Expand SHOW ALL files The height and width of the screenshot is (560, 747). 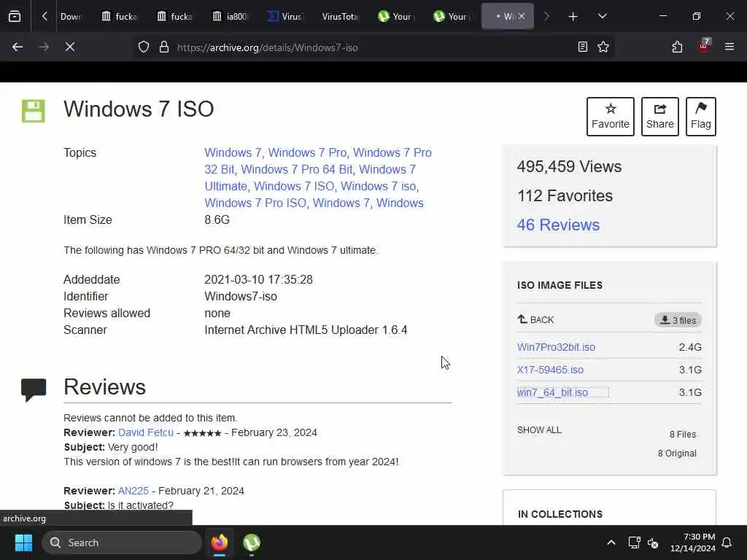pyautogui.click(x=539, y=430)
